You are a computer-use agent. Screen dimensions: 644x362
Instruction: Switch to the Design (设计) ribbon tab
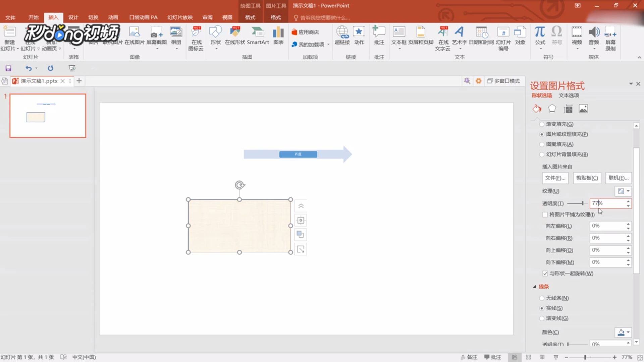tap(73, 17)
